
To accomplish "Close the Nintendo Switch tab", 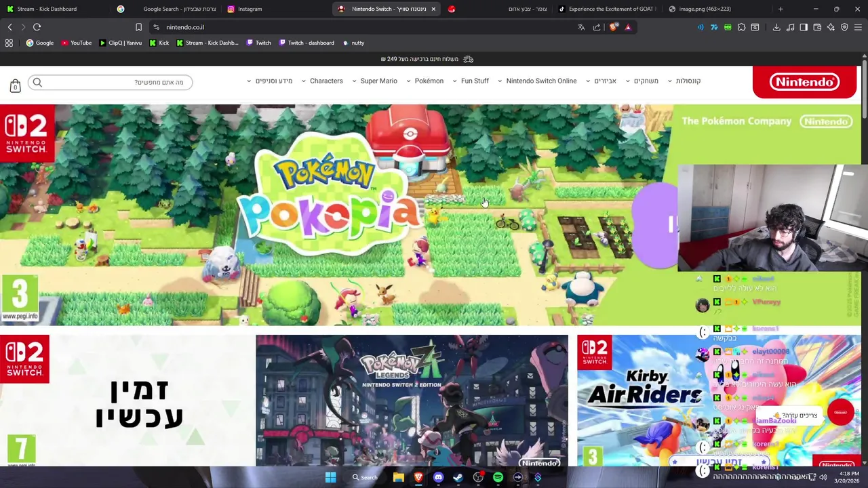I will pos(433,9).
